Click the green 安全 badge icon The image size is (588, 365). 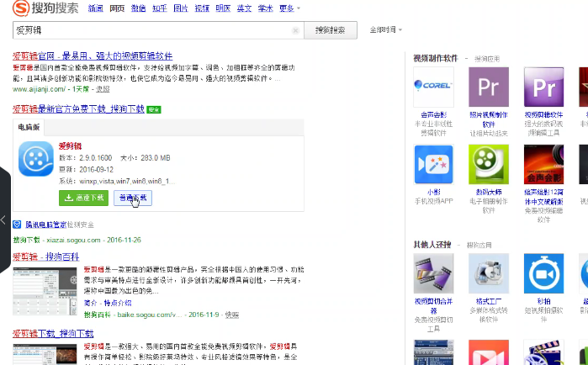coord(154,109)
